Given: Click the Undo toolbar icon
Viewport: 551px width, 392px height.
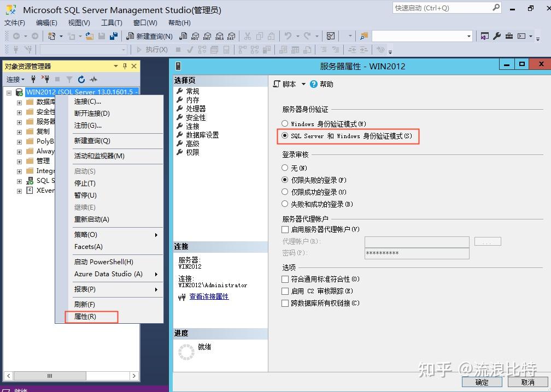Looking at the screenshot, I should pyautogui.click(x=288, y=36).
